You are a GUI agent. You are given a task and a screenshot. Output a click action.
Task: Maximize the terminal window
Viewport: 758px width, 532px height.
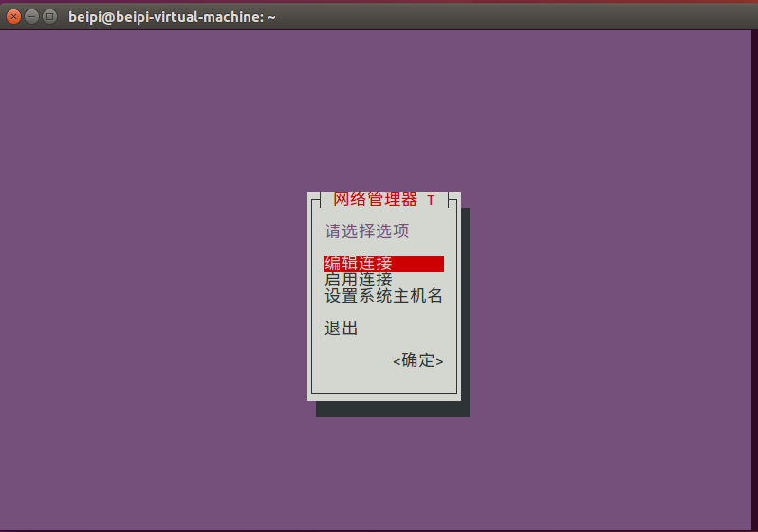[49, 17]
